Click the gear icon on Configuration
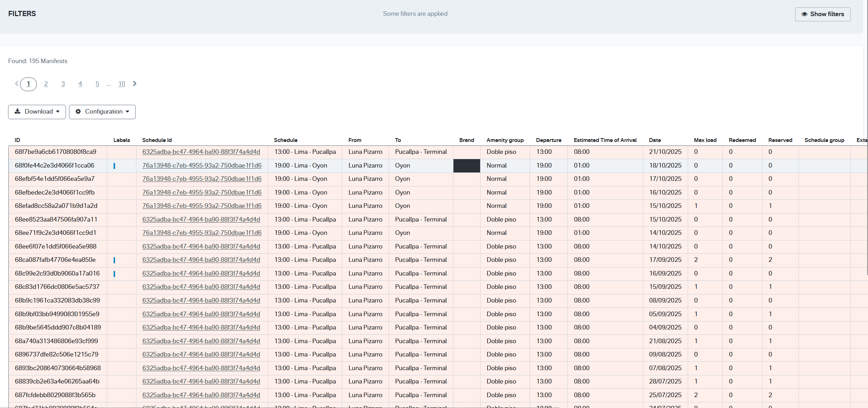This screenshot has width=868, height=408. (x=78, y=111)
